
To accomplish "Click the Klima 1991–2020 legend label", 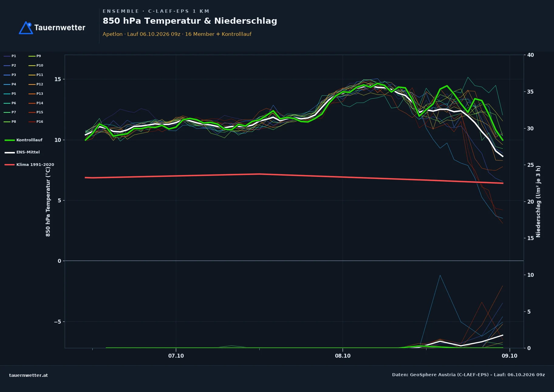I will (35, 165).
